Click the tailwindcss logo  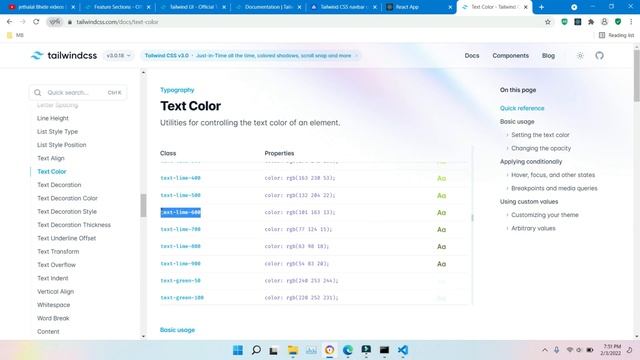click(x=64, y=56)
